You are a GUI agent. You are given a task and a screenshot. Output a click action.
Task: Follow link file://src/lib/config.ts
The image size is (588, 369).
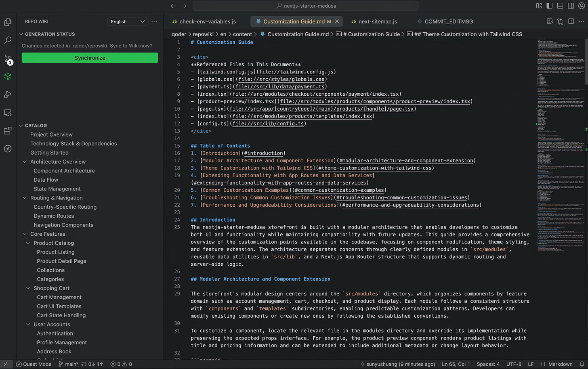tap(268, 124)
